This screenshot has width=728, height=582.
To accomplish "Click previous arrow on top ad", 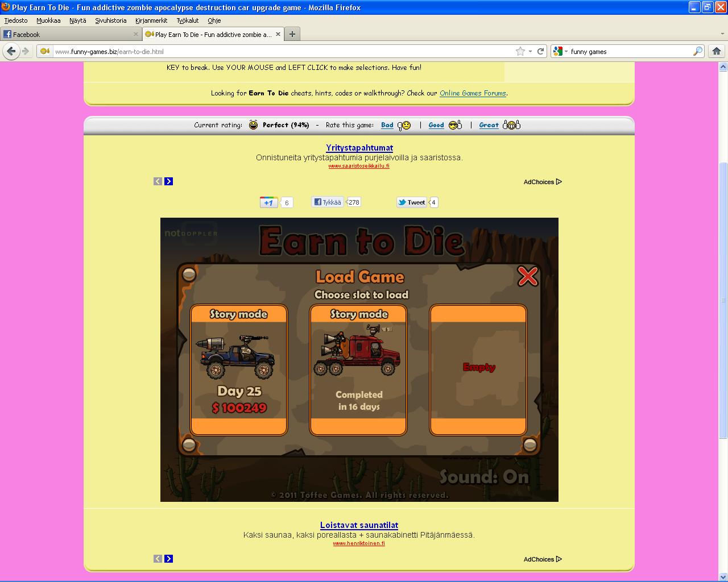I will click(158, 181).
